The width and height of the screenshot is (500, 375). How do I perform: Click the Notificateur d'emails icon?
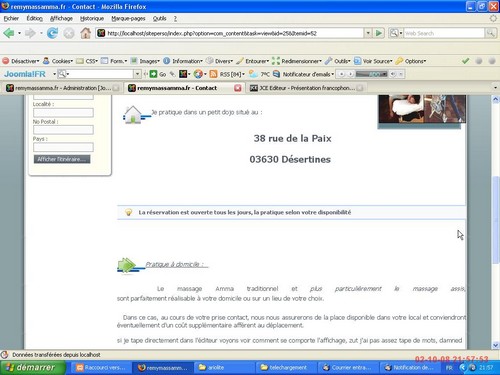(276, 74)
